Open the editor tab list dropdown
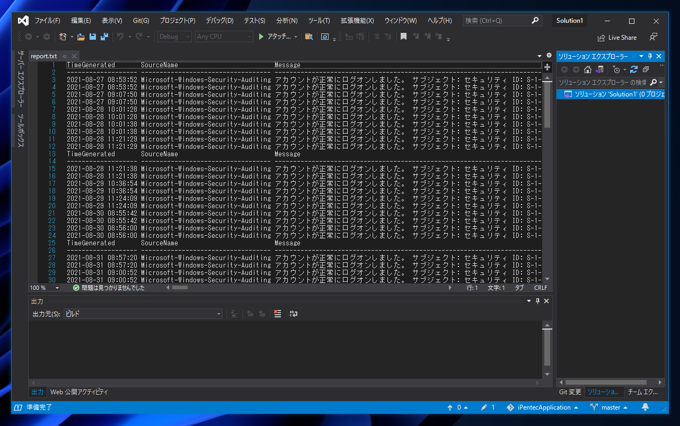680x426 pixels. (539, 56)
